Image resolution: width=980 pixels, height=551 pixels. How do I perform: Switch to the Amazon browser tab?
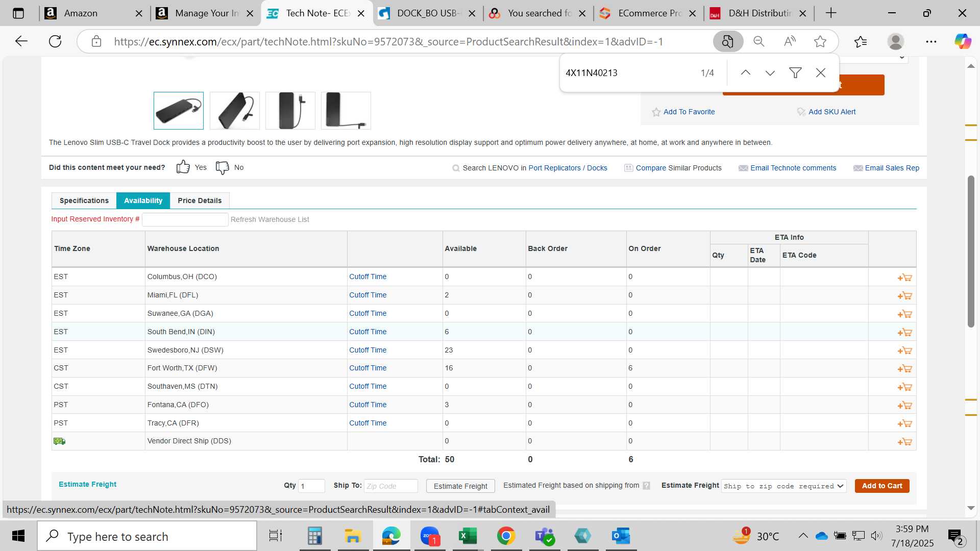(92, 13)
